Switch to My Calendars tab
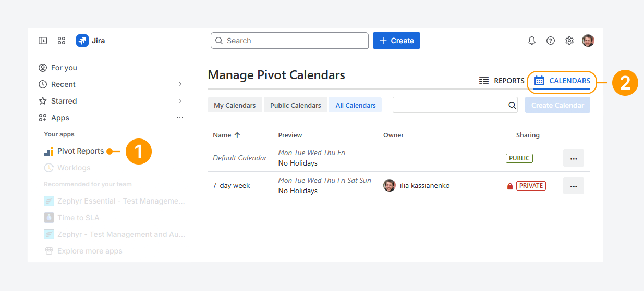The height and width of the screenshot is (291, 644). click(235, 105)
